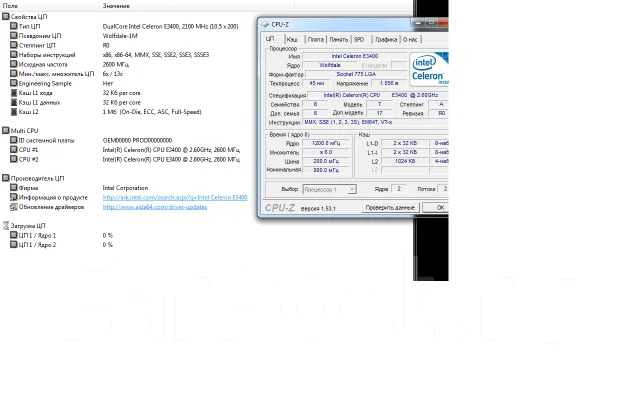Switch to the Кэш tab in CPU-Z
640x400 pixels.
[292, 40]
